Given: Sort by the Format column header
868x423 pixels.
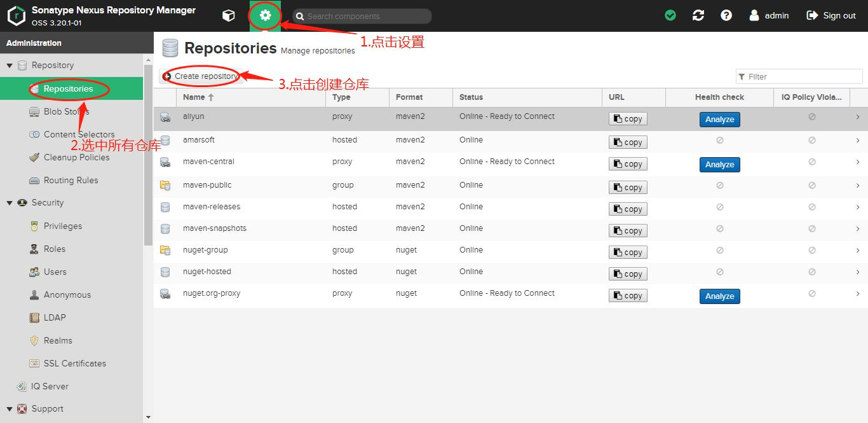Looking at the screenshot, I should 421,97.
